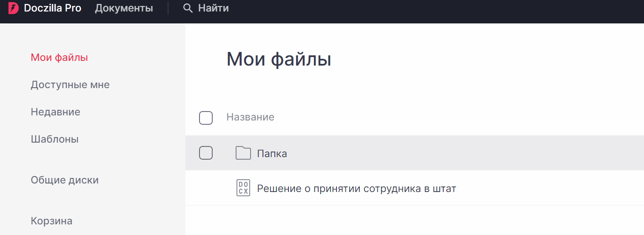Screen dimensions: 644x235
Task: Open Общие диски section
Action: tap(65, 180)
